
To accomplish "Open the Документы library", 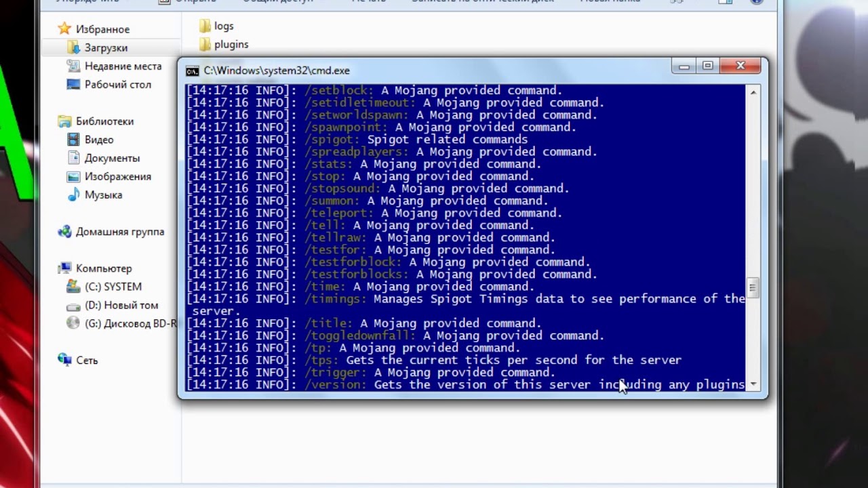I will coord(112,157).
